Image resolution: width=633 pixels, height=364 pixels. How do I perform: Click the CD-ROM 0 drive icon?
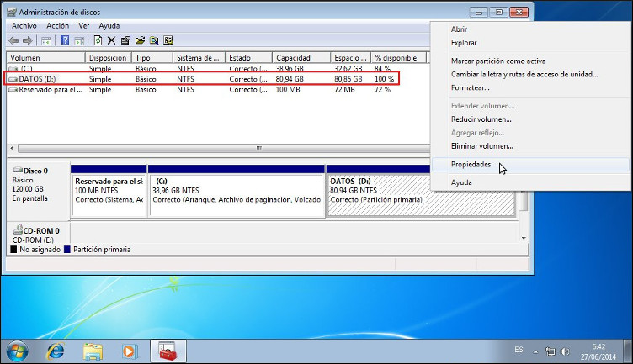[18, 229]
